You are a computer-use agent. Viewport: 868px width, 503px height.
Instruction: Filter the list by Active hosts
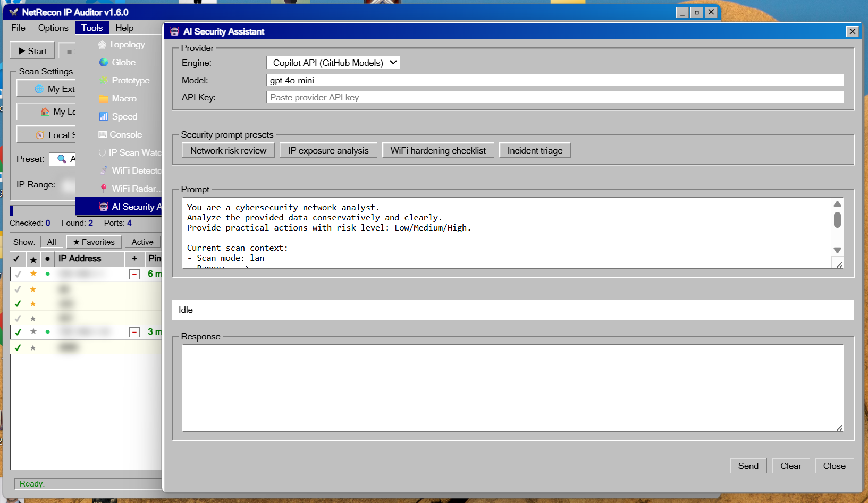point(142,242)
